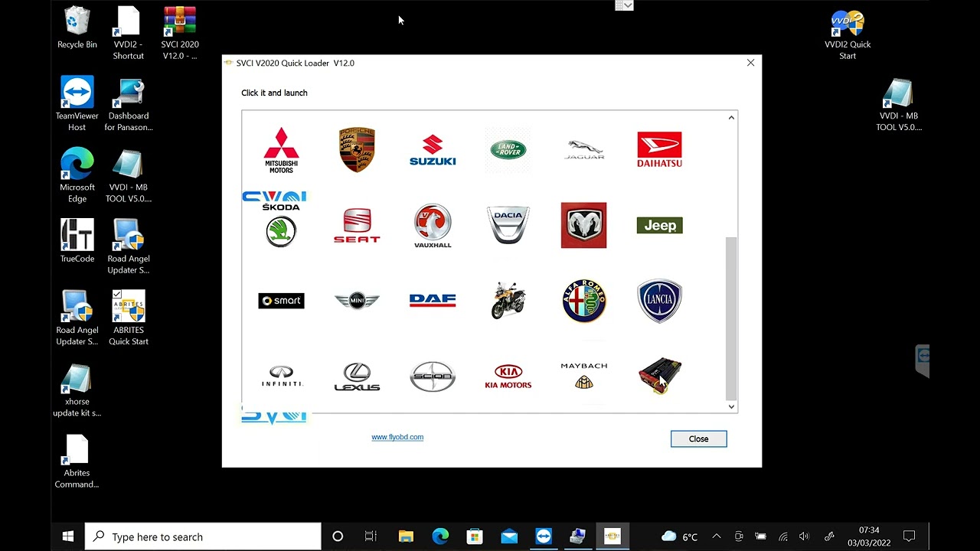
Task: Open the motorcycle icon
Action: tap(508, 300)
